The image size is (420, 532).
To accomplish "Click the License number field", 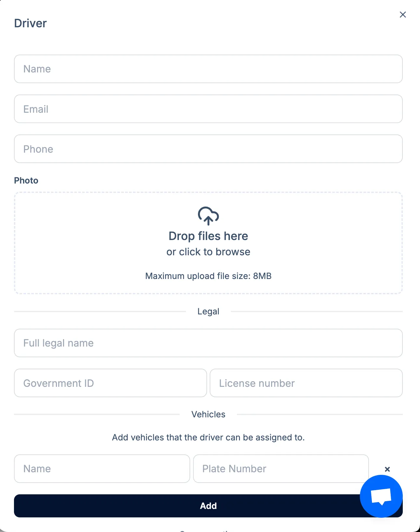I will 306,383.
